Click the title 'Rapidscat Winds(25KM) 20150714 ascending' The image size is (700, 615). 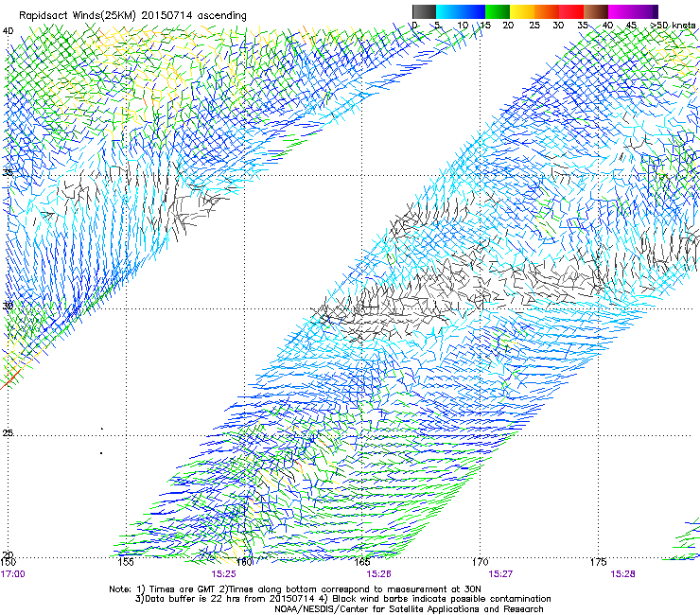coord(132,15)
